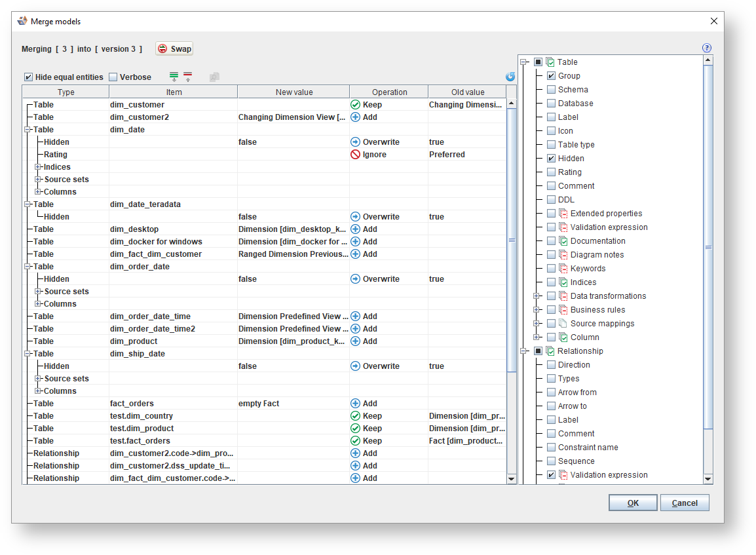Click the right tree's scrollbar thumb
The width and height of the screenshot is (756, 555).
pos(708,247)
